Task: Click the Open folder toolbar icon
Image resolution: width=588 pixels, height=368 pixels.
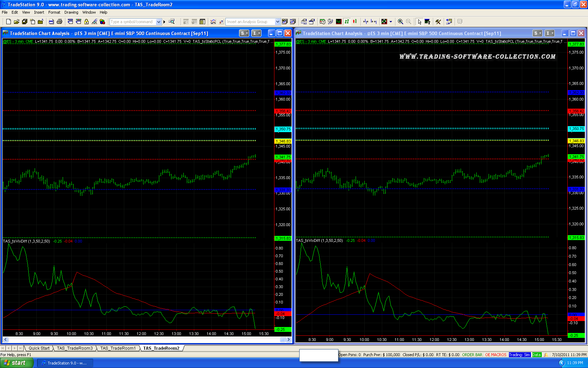Action: point(16,22)
